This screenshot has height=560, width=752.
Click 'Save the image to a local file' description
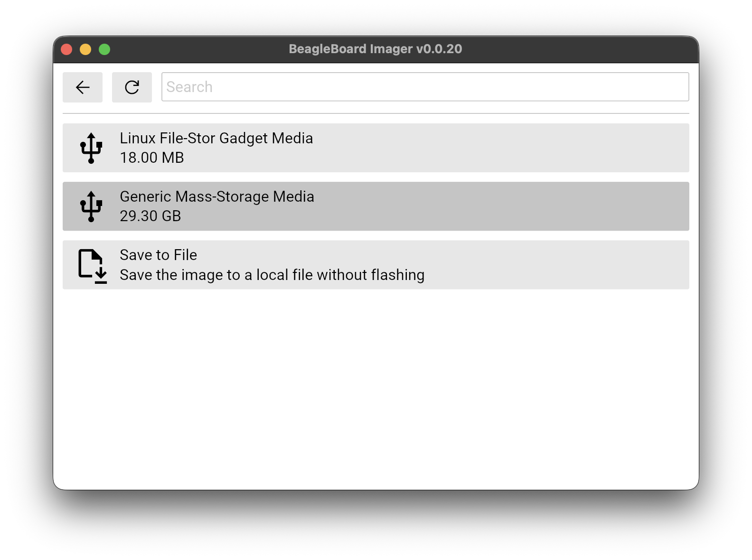tap(272, 275)
